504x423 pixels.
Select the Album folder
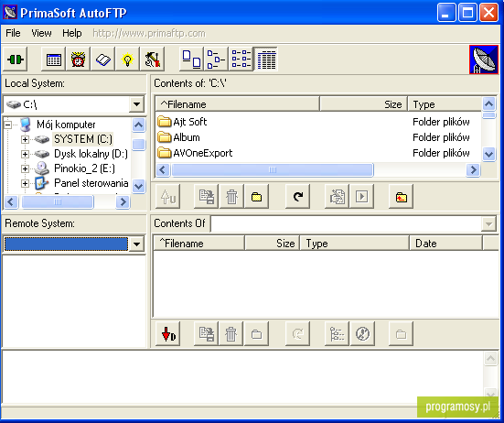178,137
